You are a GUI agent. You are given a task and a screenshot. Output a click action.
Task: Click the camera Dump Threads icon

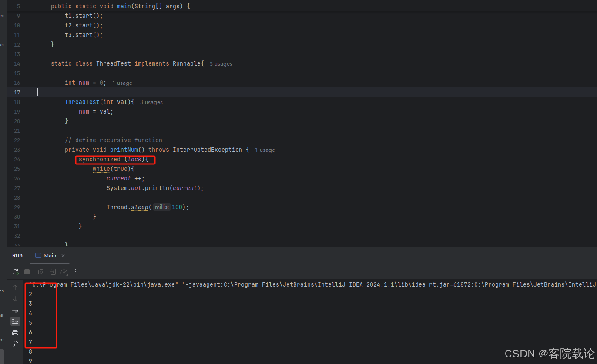41,272
